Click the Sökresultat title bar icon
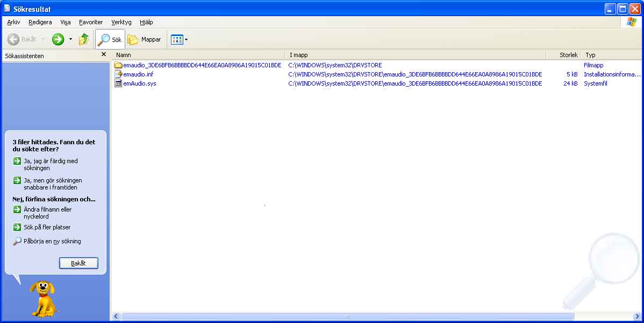Image resolution: width=644 pixels, height=323 pixels. [7, 8]
